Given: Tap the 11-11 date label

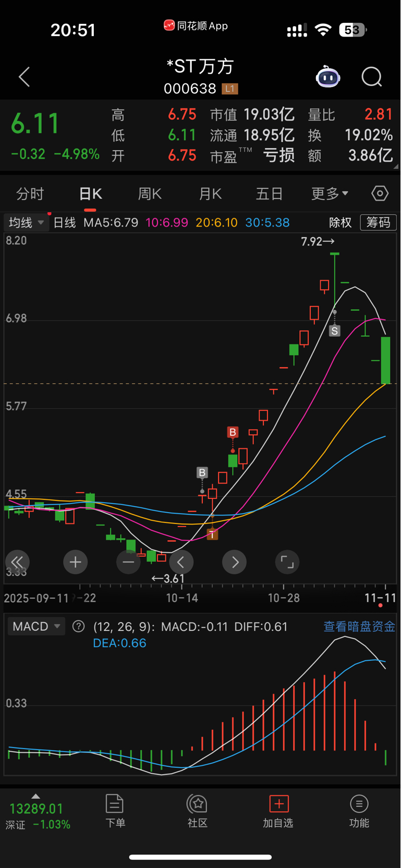Looking at the screenshot, I should click(x=380, y=598).
